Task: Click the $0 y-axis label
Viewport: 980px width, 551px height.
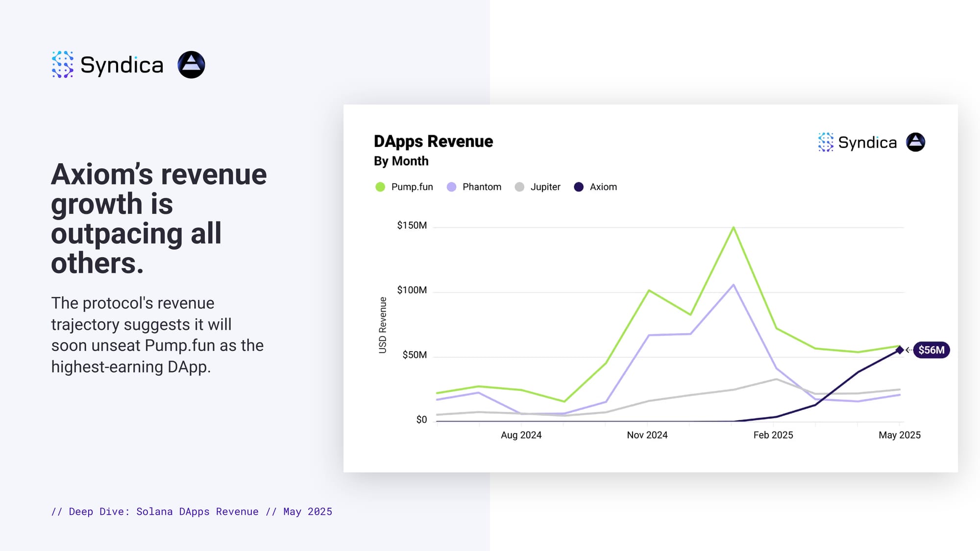Action: click(x=421, y=420)
